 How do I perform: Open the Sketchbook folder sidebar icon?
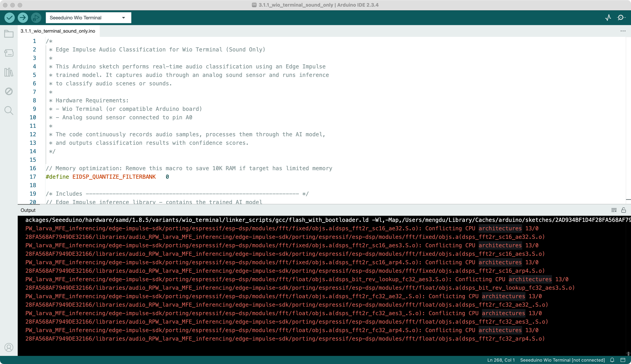pyautogui.click(x=9, y=34)
